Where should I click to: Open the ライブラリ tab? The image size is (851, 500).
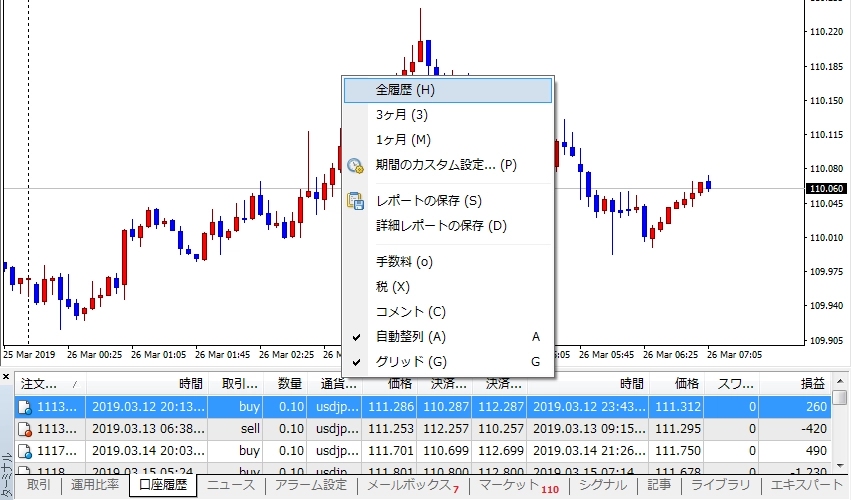coord(720,485)
